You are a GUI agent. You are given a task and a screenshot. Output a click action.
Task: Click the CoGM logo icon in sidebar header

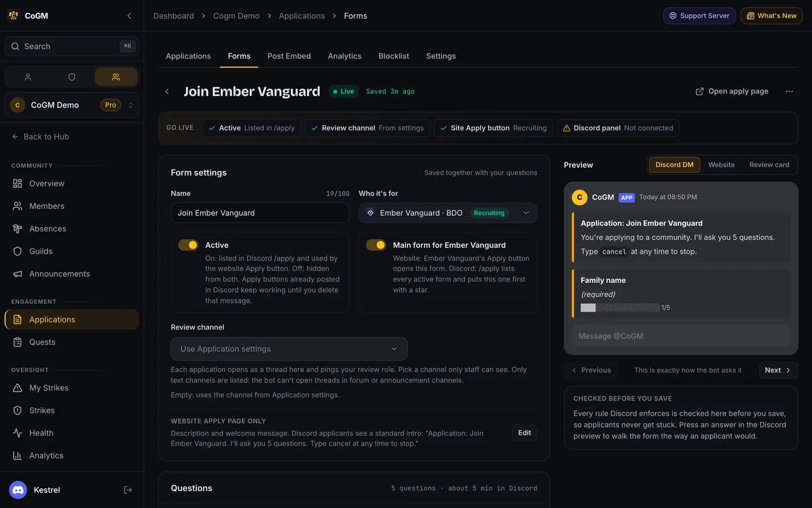pos(14,16)
